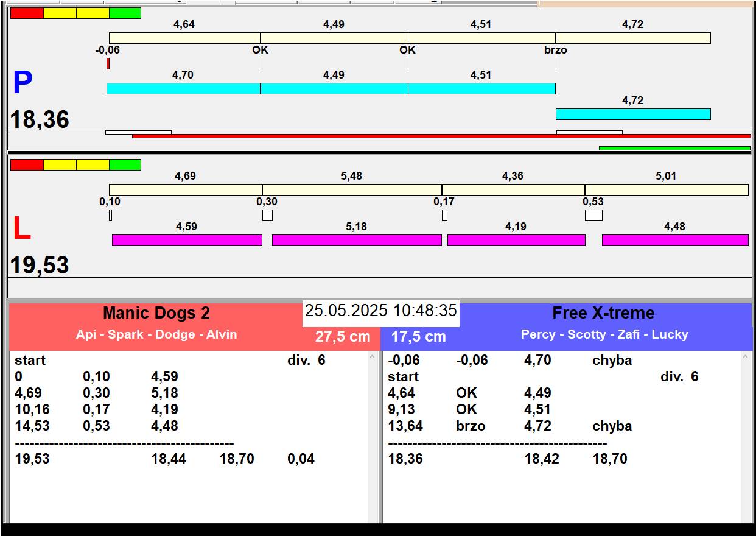Click the long red bar under lane P
The image size is (756, 536).
point(441,136)
